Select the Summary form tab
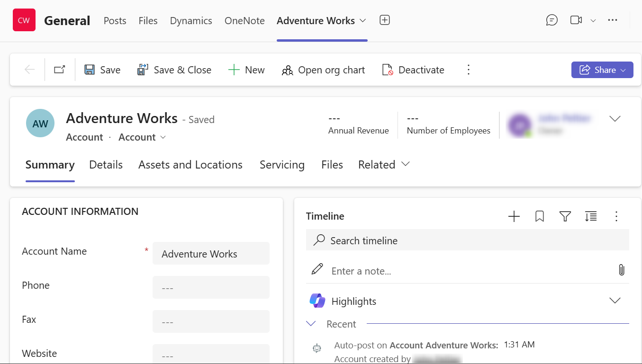 click(x=50, y=164)
